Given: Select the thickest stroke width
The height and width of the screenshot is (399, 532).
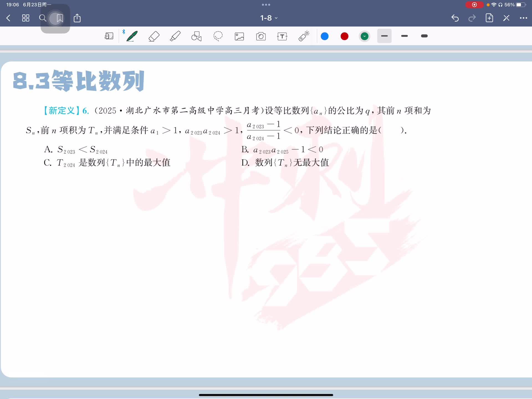Looking at the screenshot, I should click(x=424, y=36).
